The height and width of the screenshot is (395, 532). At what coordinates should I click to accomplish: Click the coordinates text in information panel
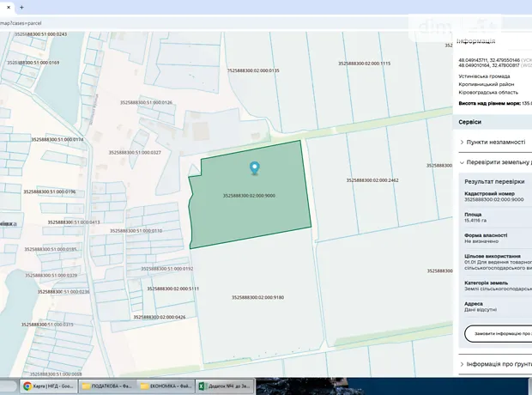(x=494, y=61)
